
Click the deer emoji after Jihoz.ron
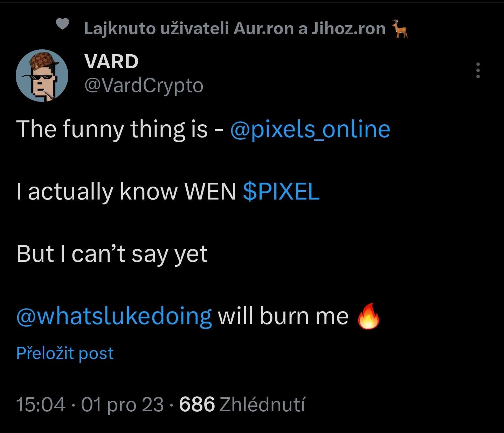pyautogui.click(x=400, y=29)
